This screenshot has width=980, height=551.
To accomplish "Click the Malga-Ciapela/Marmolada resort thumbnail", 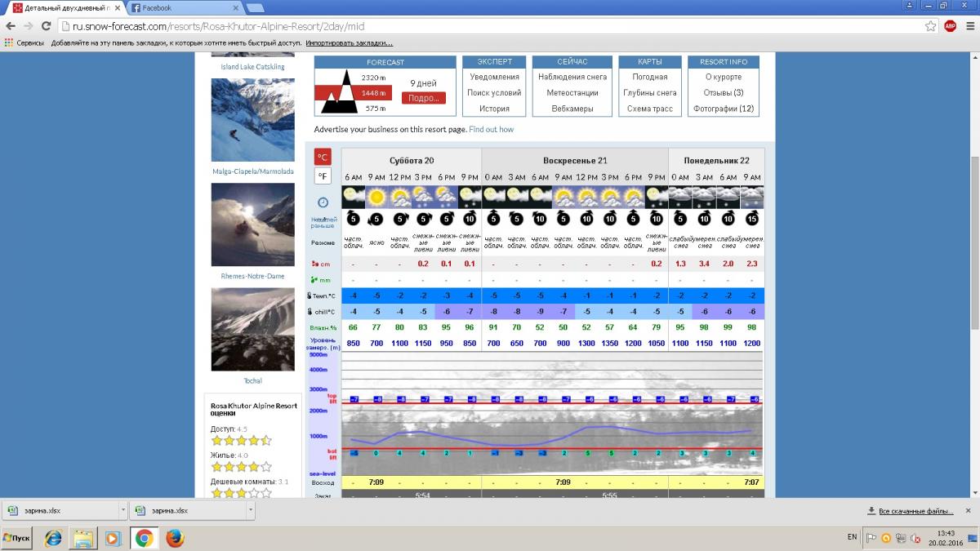I will point(253,120).
